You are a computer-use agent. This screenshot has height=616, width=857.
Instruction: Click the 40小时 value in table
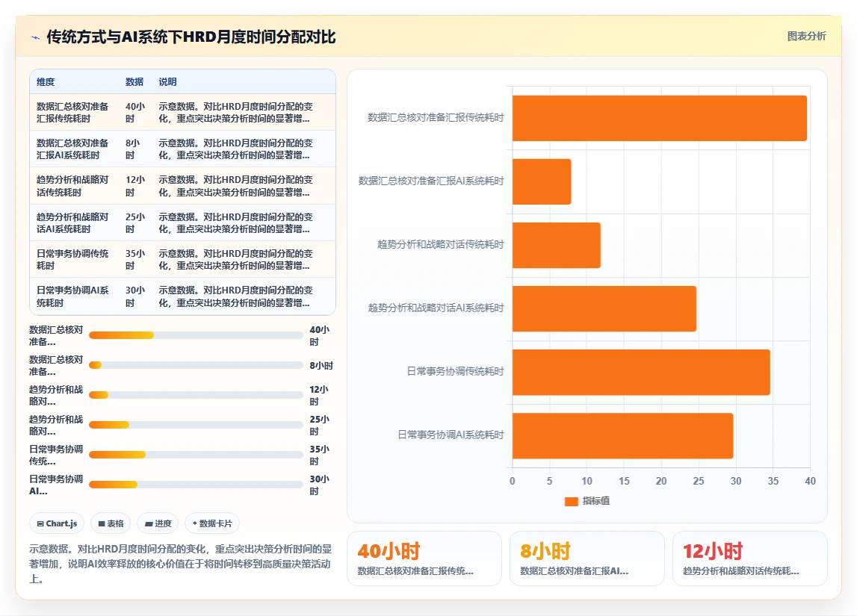[135, 113]
